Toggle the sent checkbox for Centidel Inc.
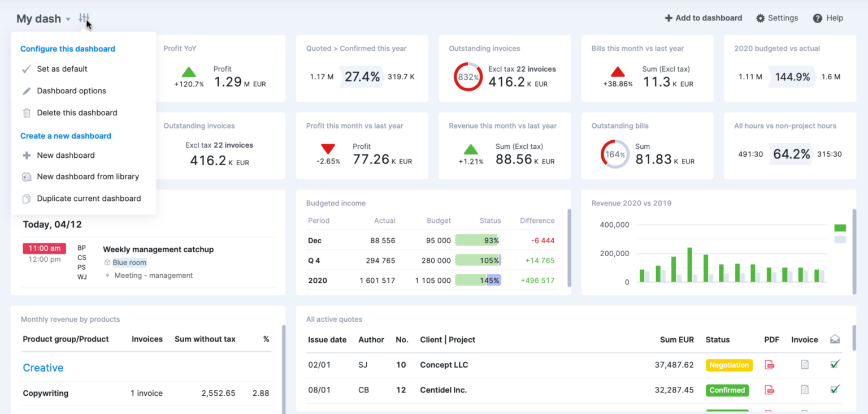This screenshot has width=868, height=414. (x=835, y=390)
